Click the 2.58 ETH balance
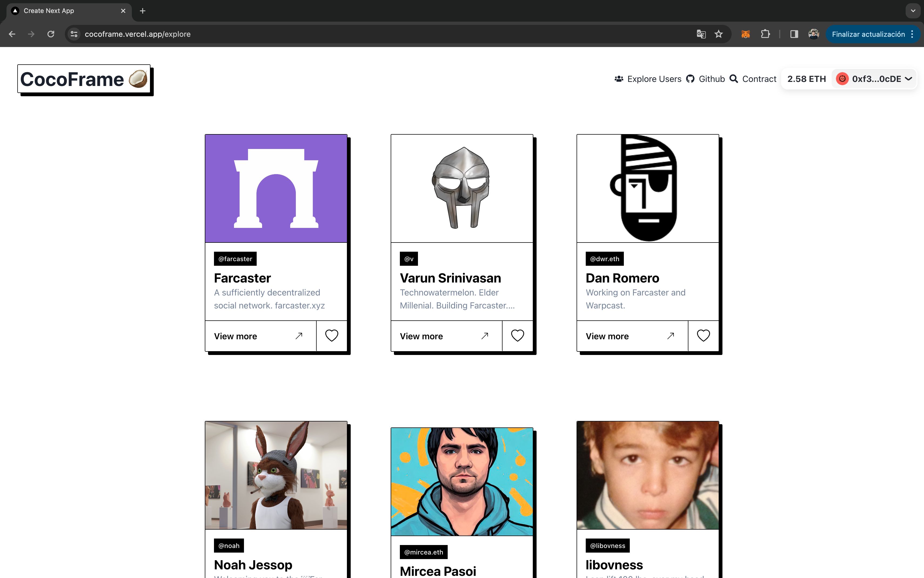This screenshot has width=924, height=578. (806, 79)
